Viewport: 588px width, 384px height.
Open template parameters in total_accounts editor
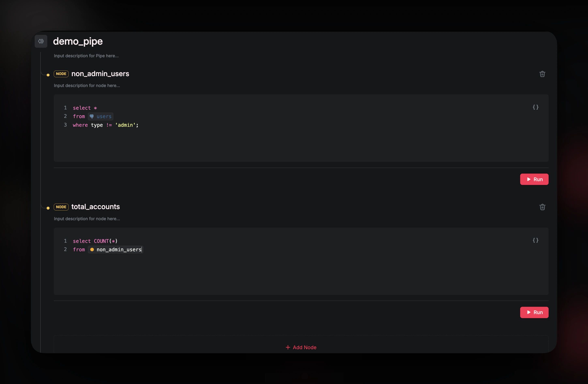[x=536, y=240]
